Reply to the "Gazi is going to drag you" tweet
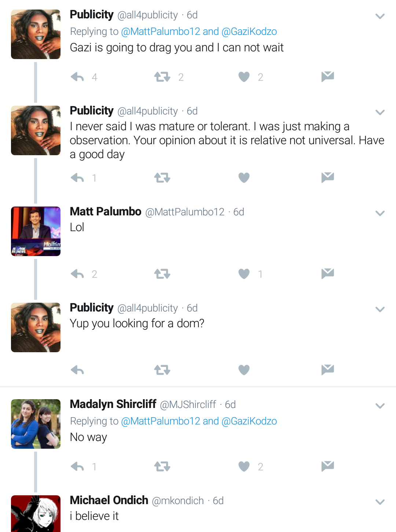396x532 pixels. 77,77
